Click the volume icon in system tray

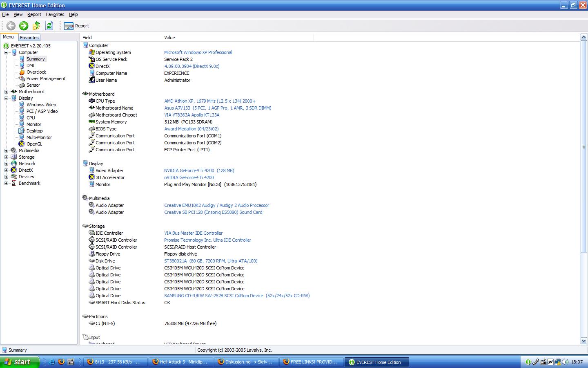coord(565,362)
